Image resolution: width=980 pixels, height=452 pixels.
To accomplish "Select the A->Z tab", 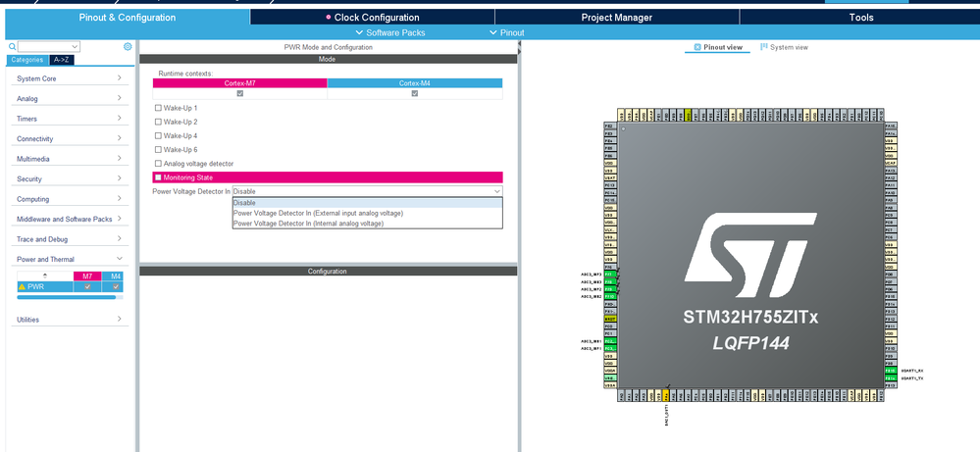I will tap(61, 60).
